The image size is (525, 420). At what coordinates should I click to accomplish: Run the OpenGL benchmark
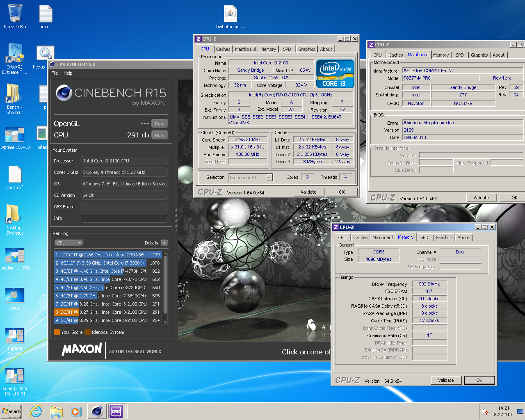point(159,124)
